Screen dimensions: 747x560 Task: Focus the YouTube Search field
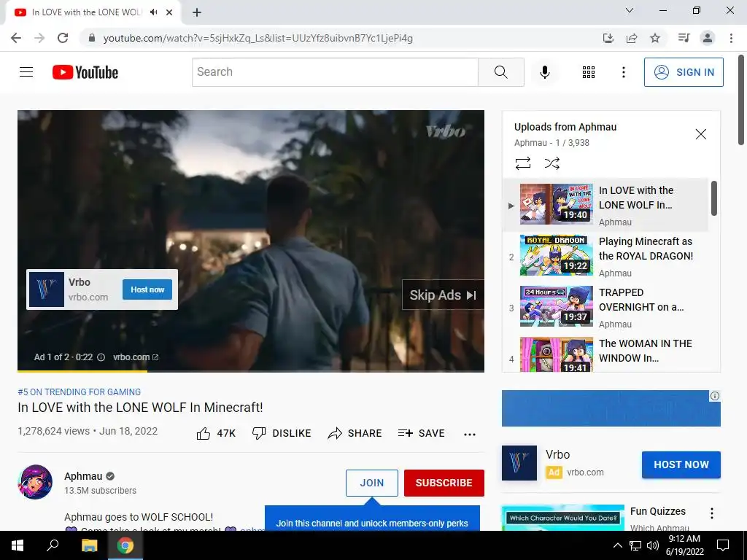[335, 72]
